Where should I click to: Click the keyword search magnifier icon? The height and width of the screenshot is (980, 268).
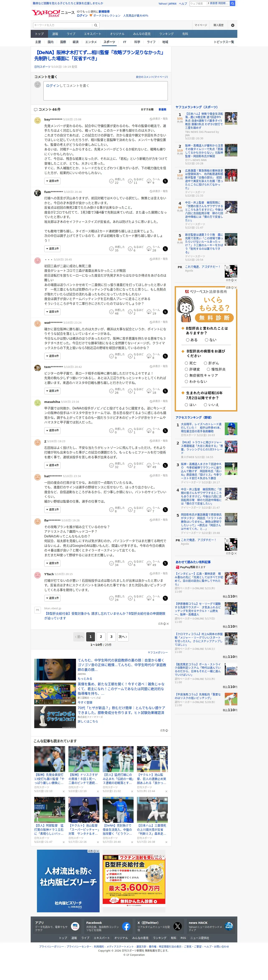tap(96, 25)
